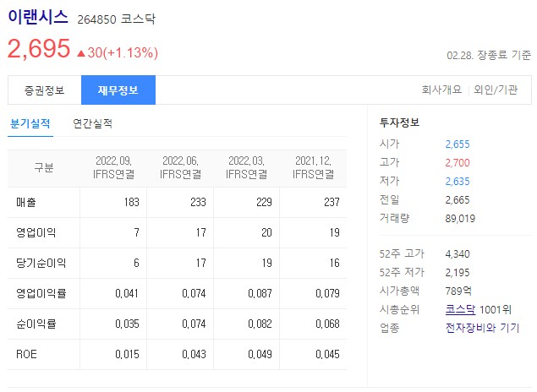Click 당기순이익 value 16
The width and height of the screenshot is (537, 392).
(x=335, y=263)
